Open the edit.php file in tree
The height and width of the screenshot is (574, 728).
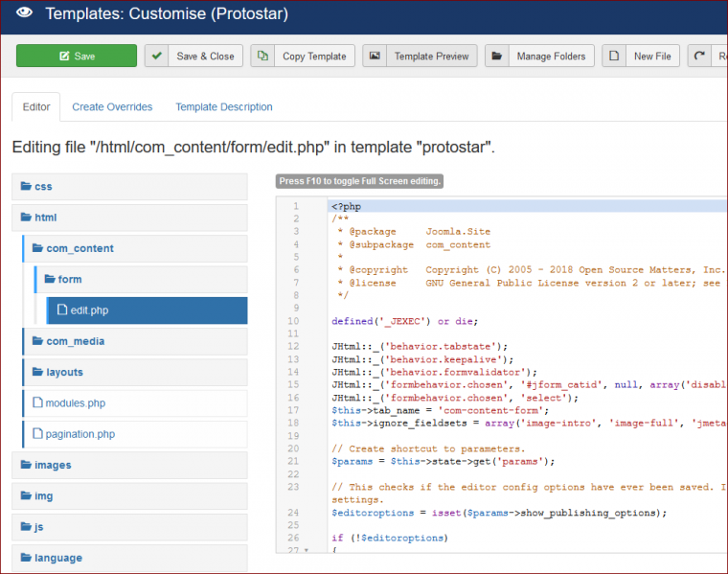(88, 310)
